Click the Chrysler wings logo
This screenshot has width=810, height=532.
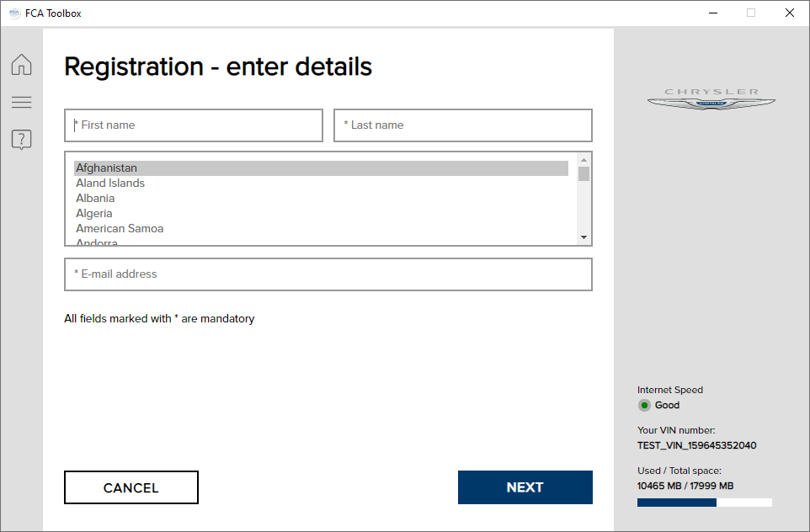click(x=711, y=99)
